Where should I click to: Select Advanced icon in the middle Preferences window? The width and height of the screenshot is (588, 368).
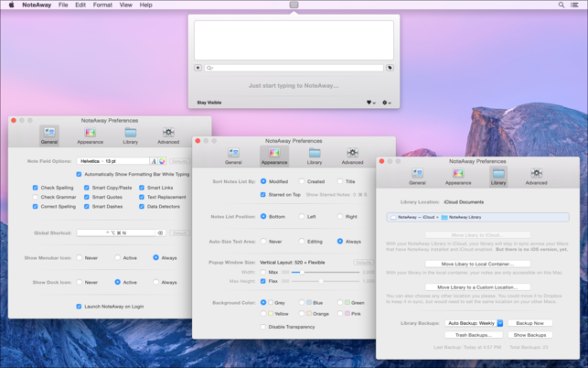point(352,156)
